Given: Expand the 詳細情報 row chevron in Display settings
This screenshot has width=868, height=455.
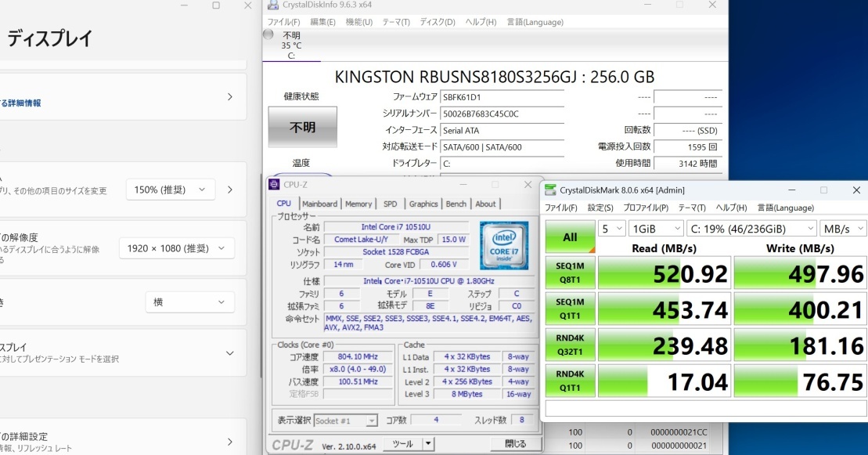Looking at the screenshot, I should click(230, 97).
